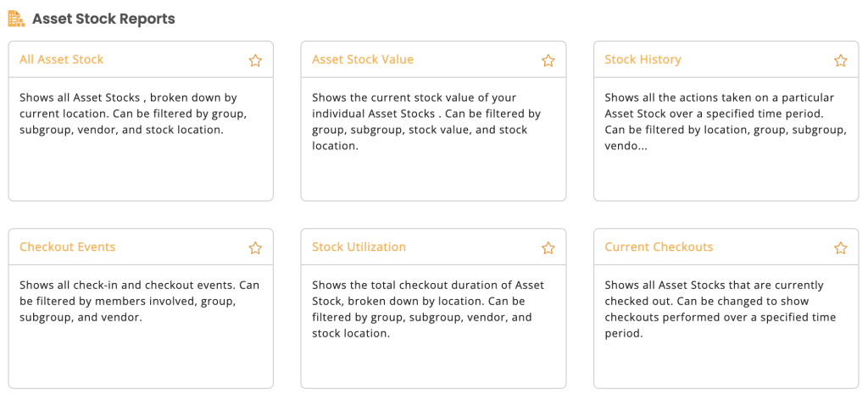
Task: Star the Asset Stock Value report
Action: [548, 60]
